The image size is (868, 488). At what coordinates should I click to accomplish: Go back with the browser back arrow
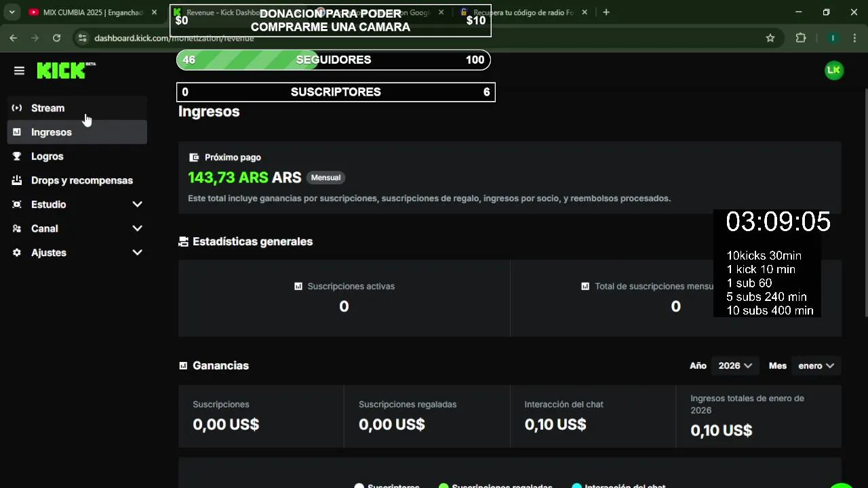[x=14, y=38]
